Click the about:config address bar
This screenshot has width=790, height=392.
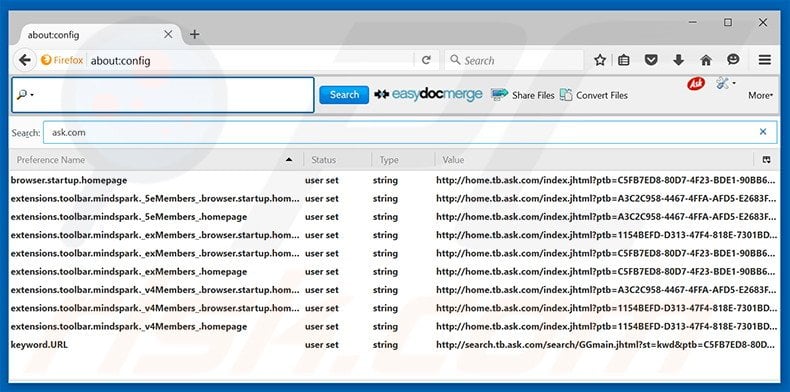[x=250, y=60]
